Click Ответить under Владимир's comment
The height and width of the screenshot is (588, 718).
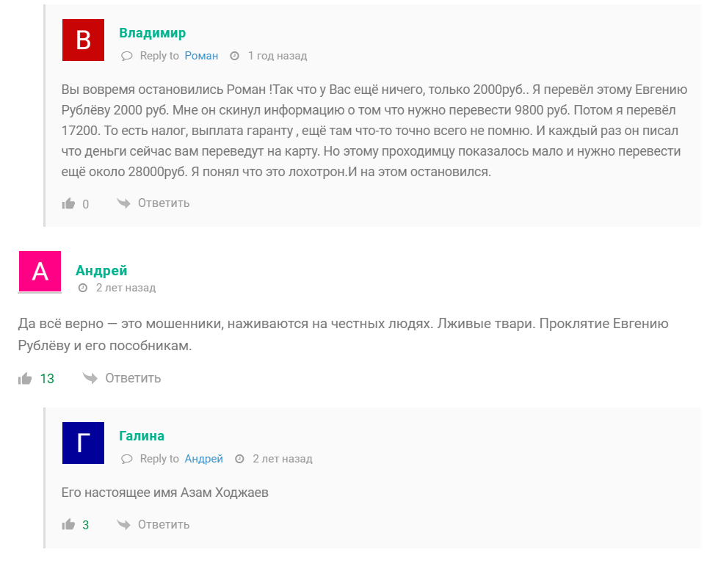(164, 203)
